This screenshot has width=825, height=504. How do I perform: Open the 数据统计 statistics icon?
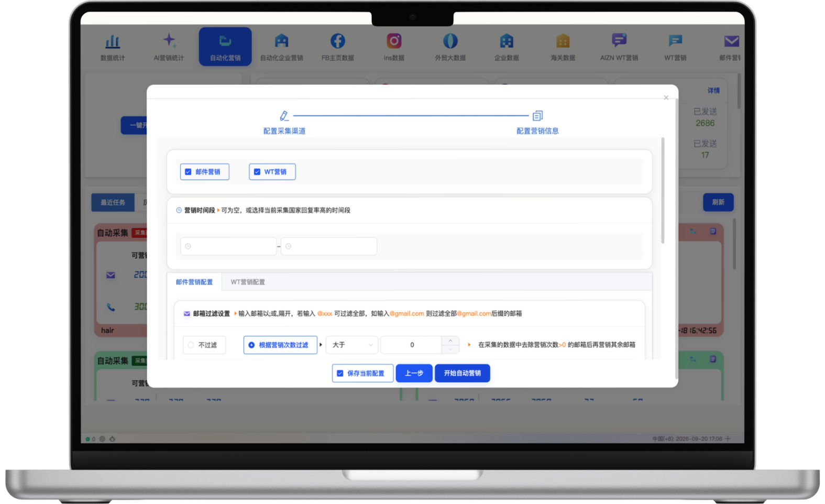112,41
